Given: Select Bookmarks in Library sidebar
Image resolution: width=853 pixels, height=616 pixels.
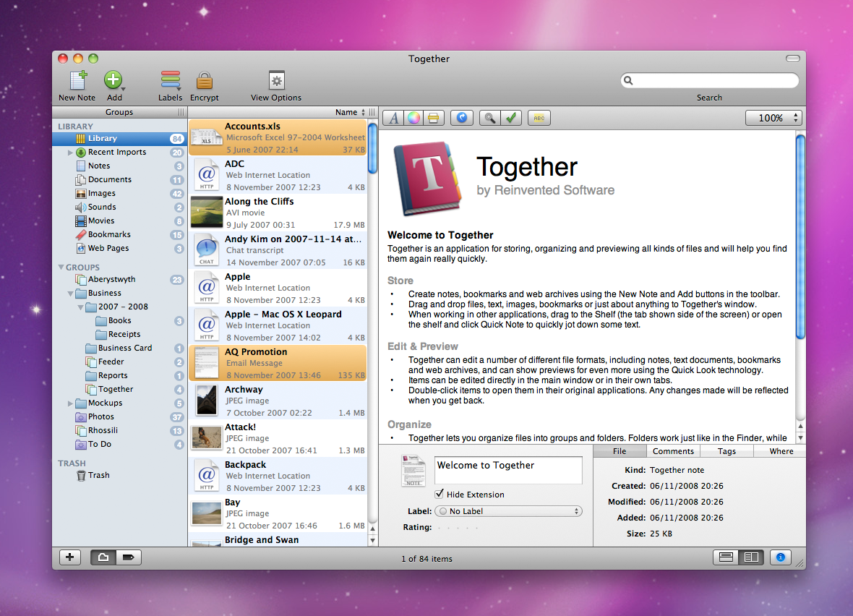Looking at the screenshot, I should coord(120,234).
